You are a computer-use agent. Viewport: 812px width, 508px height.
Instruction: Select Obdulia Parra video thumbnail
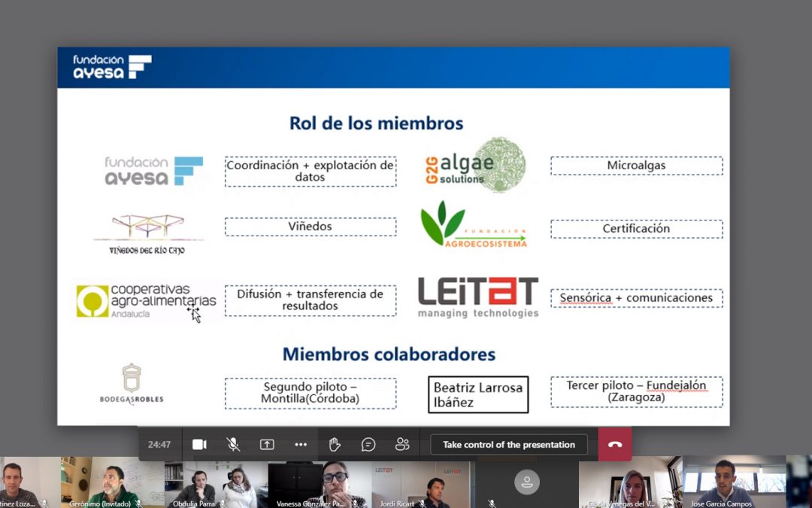216,482
